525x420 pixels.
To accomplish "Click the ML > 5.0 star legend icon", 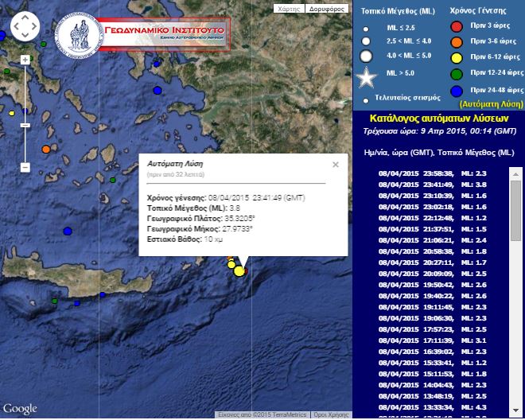I will coord(366,77).
